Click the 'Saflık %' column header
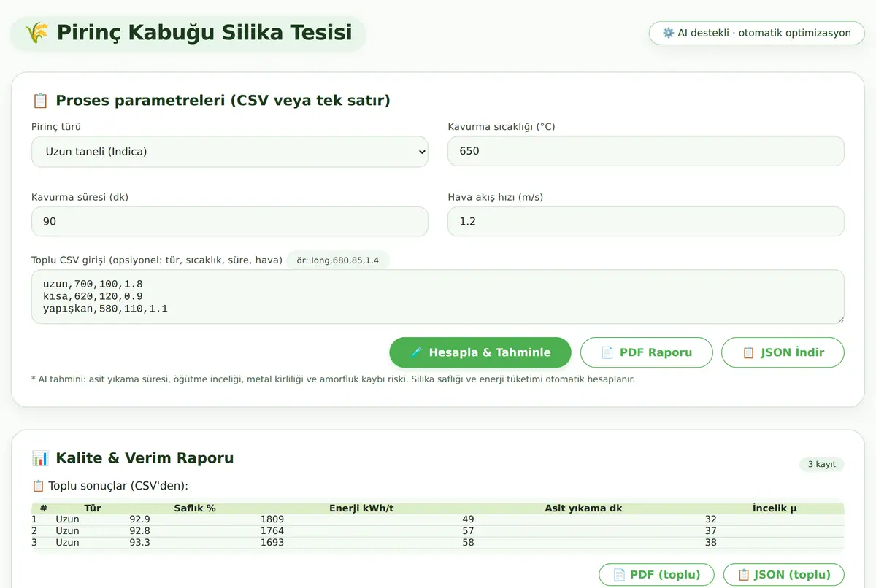Screen dimensions: 876x588 (x=195, y=508)
